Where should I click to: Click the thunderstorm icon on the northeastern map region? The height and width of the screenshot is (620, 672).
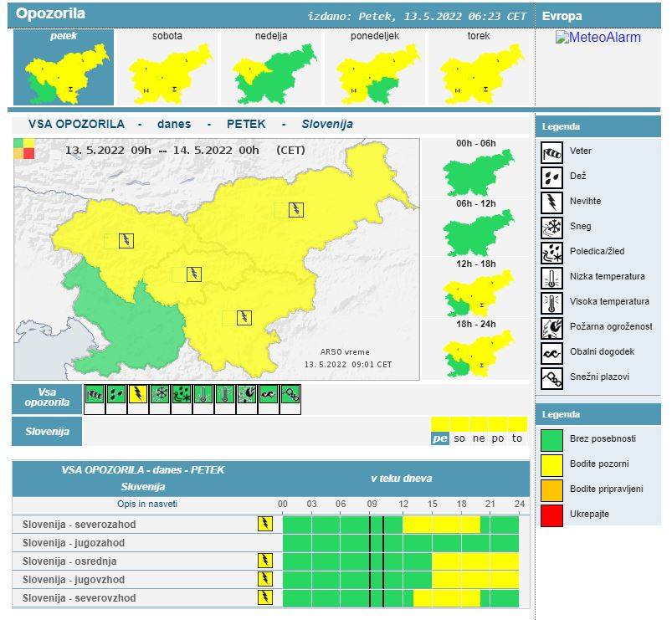pos(296,209)
